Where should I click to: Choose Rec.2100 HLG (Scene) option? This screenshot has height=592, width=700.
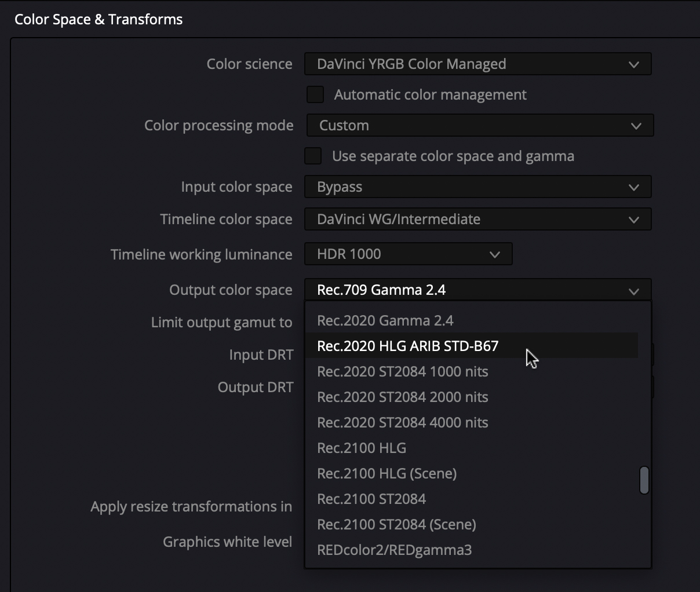coord(471,473)
